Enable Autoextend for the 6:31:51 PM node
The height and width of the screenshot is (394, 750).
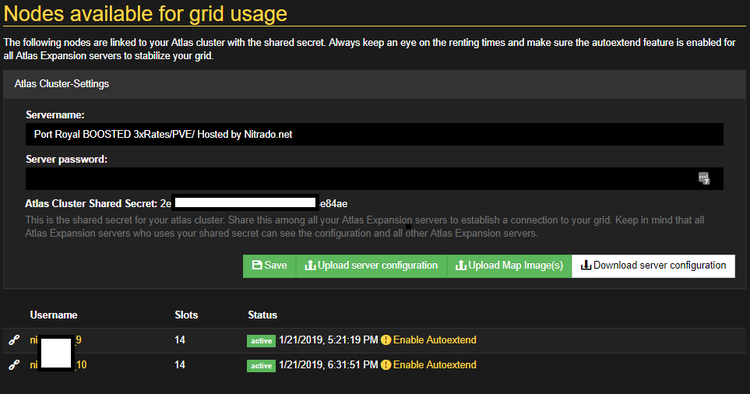point(434,365)
